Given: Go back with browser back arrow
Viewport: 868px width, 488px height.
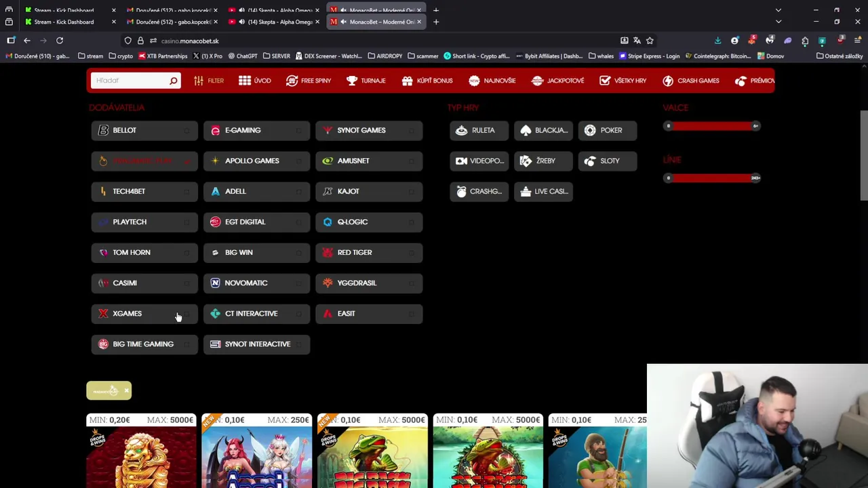Looking at the screenshot, I should pos(27,41).
